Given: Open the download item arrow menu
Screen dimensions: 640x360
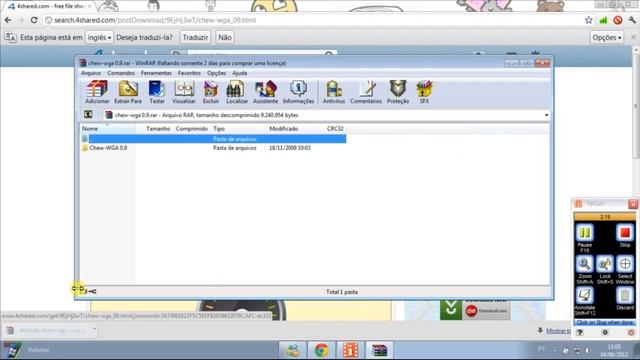Looking at the screenshot, I should 94,330.
